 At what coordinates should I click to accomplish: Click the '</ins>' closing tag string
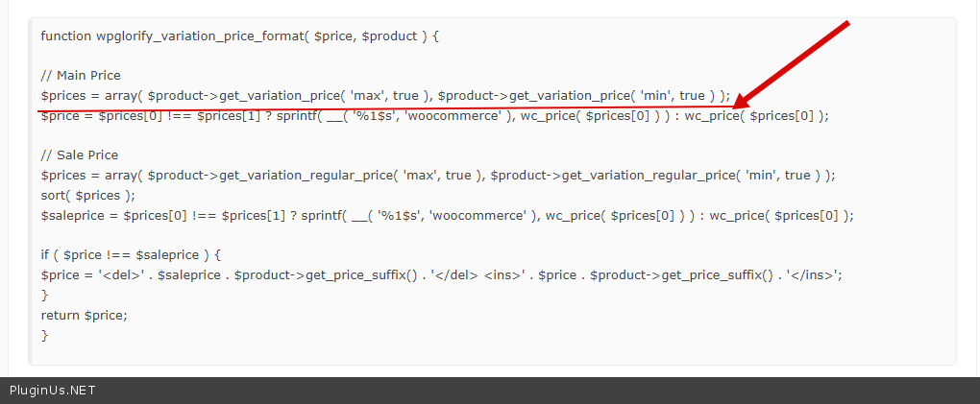(x=817, y=275)
